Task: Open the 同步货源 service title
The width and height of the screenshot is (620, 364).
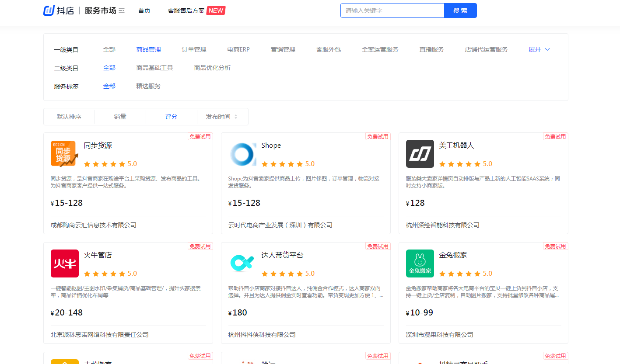Action: coord(98,146)
